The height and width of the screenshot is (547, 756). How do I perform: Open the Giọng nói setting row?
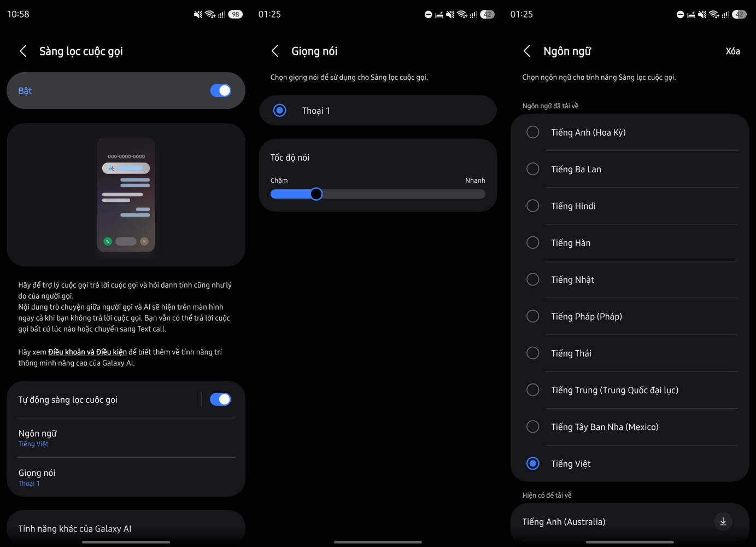(126, 478)
